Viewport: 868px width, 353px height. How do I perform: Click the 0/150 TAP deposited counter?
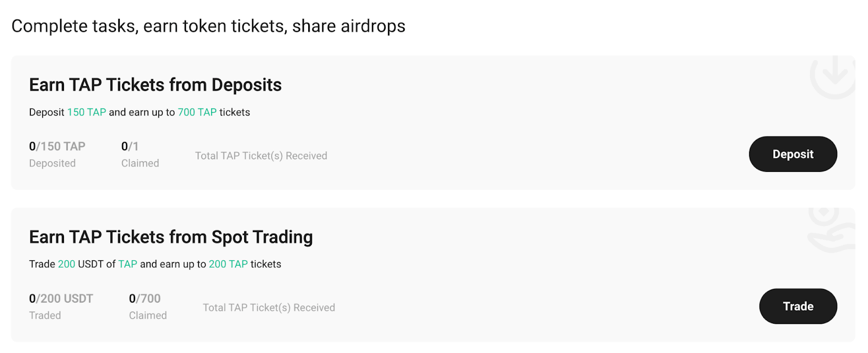coord(57,146)
